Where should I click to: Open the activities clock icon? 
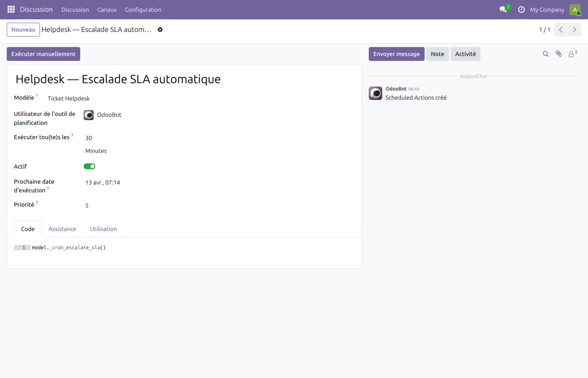click(x=521, y=9)
